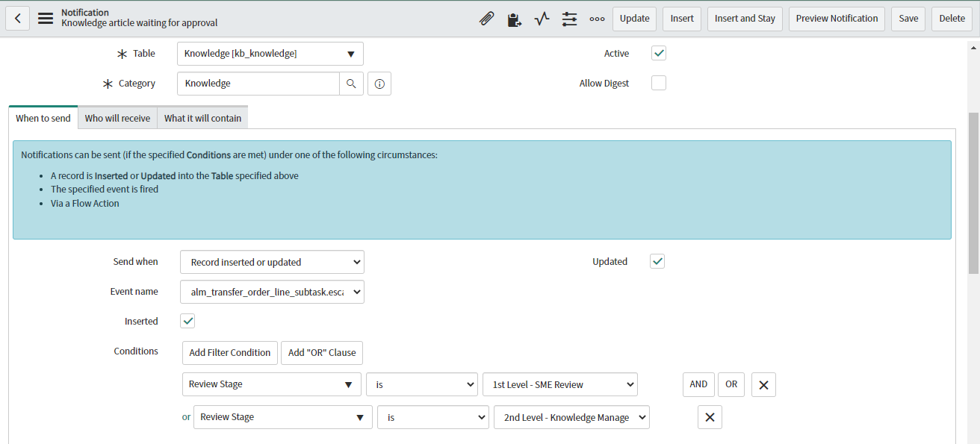Screen dimensions: 980x444
Task: Open the Send when dropdown
Action: point(272,262)
